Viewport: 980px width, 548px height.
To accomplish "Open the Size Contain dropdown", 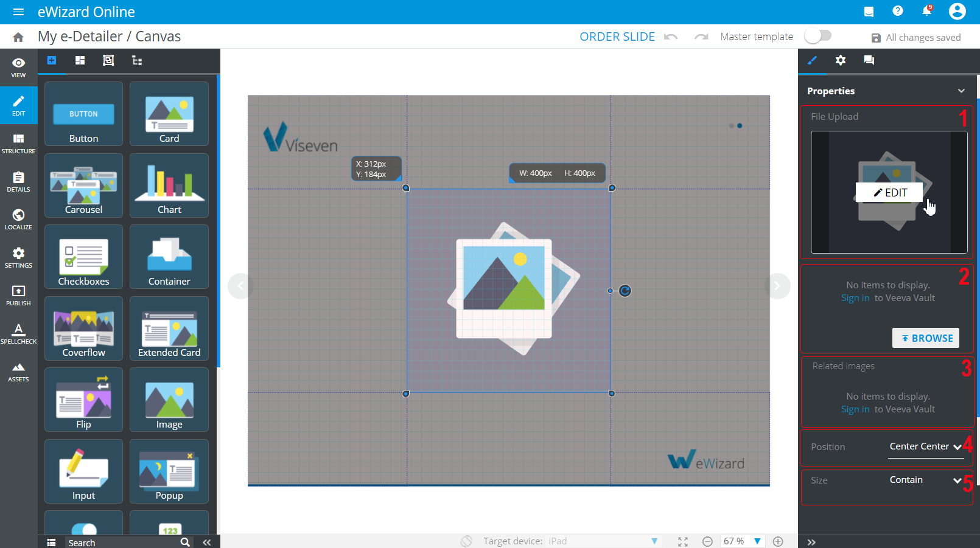I will tap(925, 480).
